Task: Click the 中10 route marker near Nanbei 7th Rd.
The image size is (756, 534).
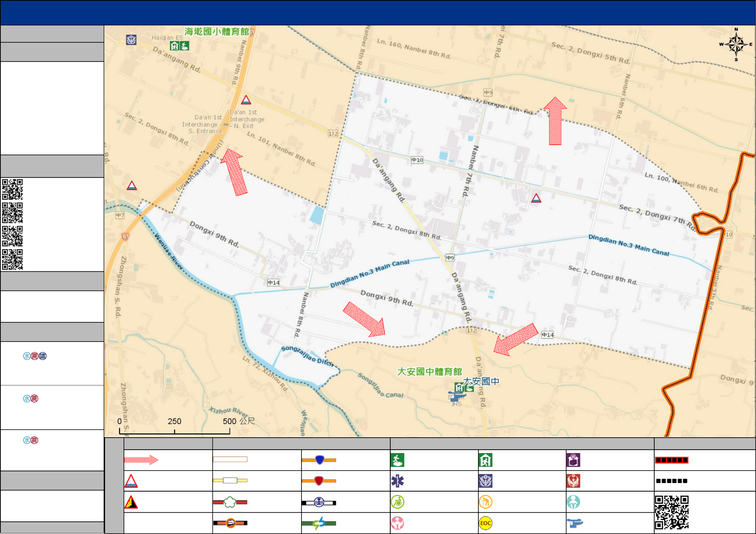Action: point(417,160)
